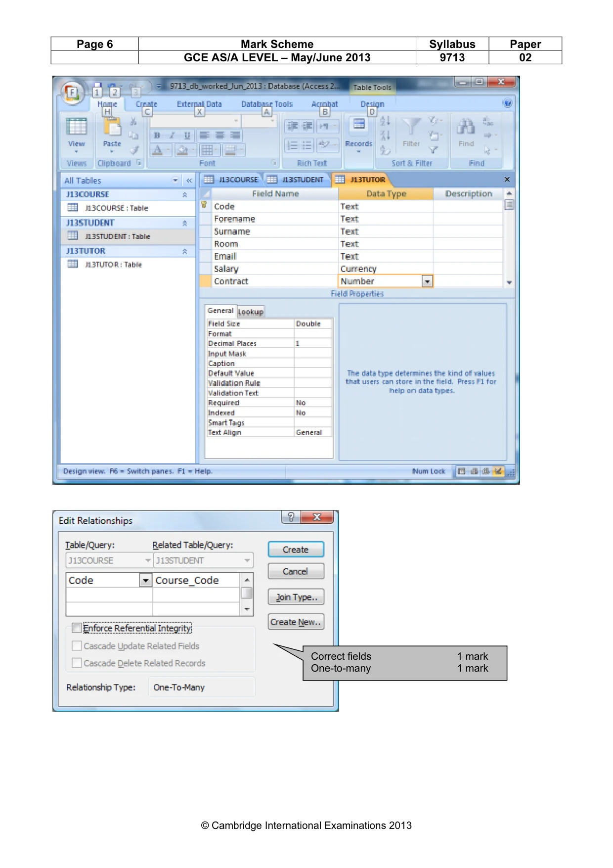Apply Bold formatting in the Font group
613x868 pixels.
pyautogui.click(x=157, y=135)
